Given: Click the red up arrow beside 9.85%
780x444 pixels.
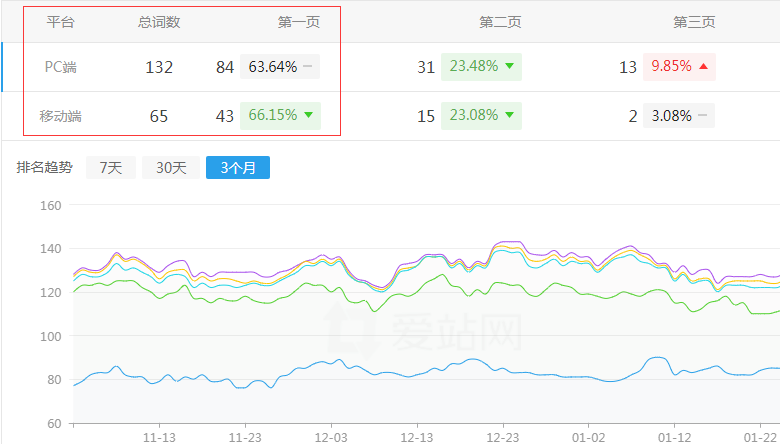Looking at the screenshot, I should 703,66.
